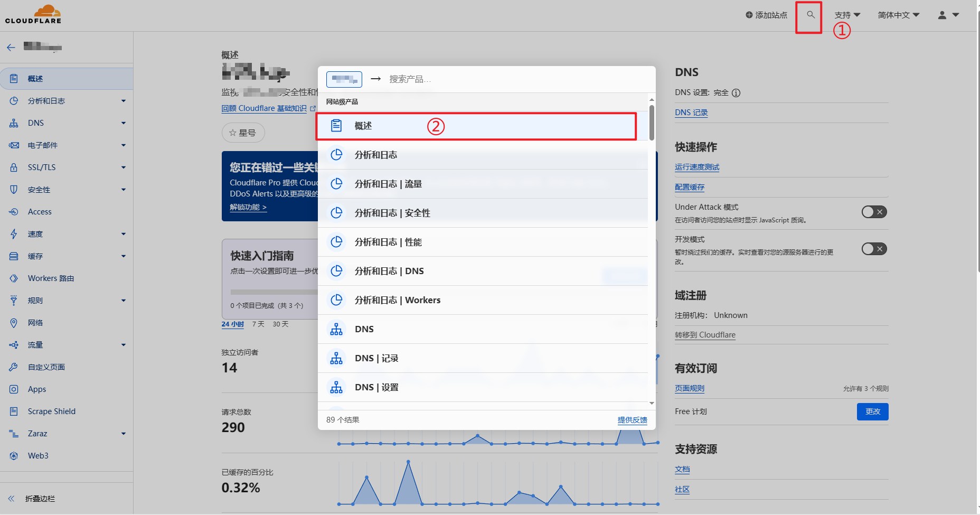Open the 简体中文 language dropdown
Image resolution: width=980 pixels, height=515 pixels.
[899, 15]
